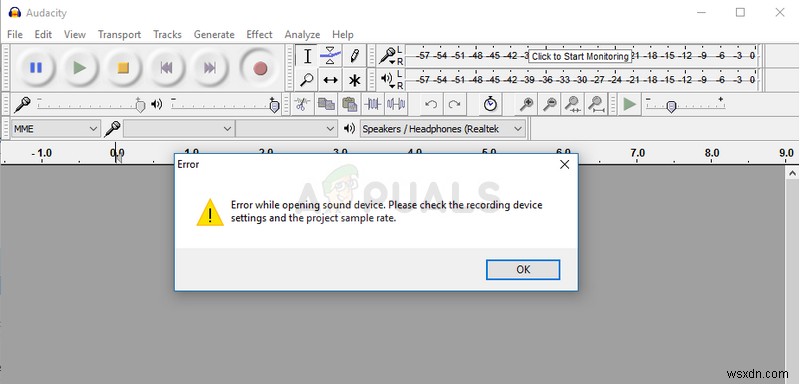The height and width of the screenshot is (384, 800).
Task: Open the File menu
Action: tap(15, 34)
